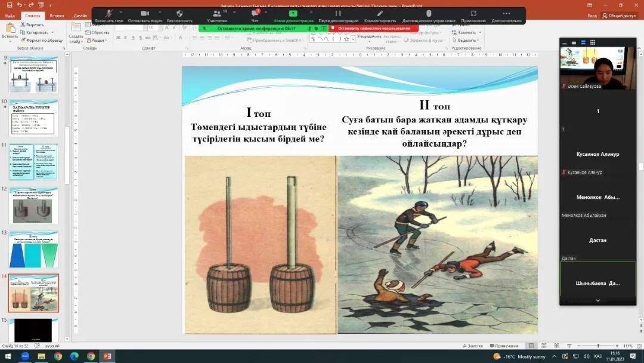Click Вырезать (cut) command
The width and height of the screenshot is (644, 363).
pos(32,24)
